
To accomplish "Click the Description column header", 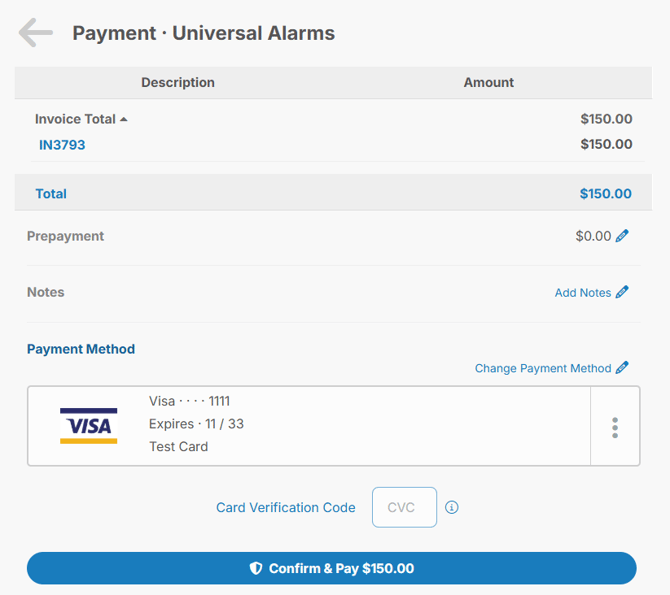I will 178,82.
